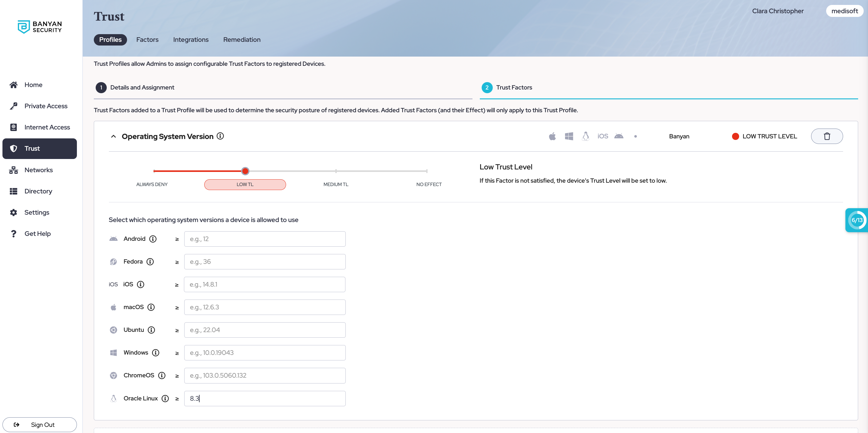Screen dimensions: 868x433
Task: Click the Windows info icon
Action: (155, 352)
